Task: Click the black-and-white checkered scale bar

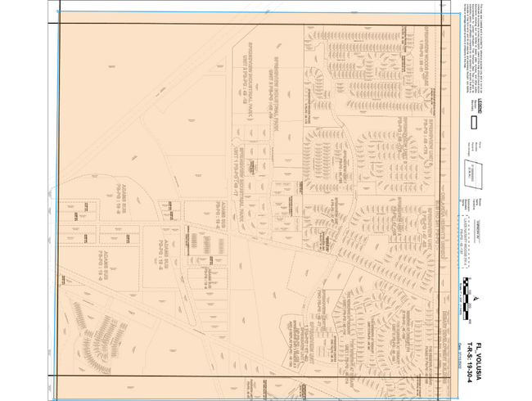Action: (467, 300)
